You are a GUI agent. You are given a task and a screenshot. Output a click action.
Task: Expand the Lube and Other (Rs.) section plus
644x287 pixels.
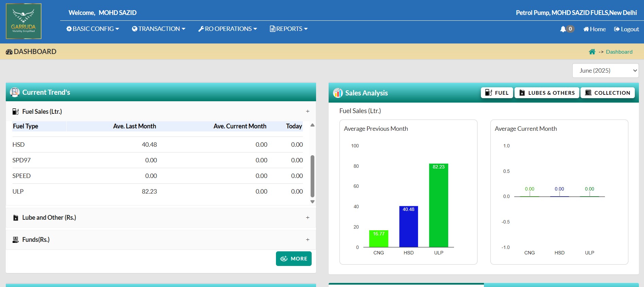click(308, 218)
